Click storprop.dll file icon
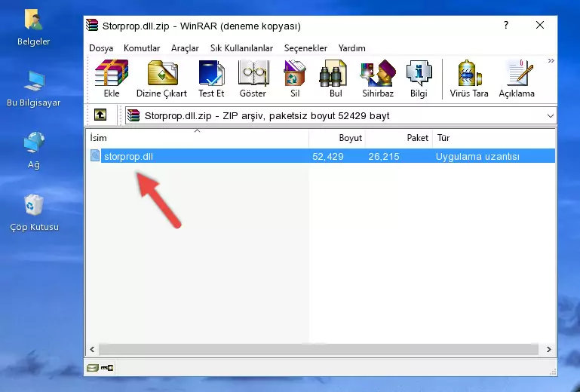Screen dimensions: 580x392 pyautogui.click(x=95, y=156)
